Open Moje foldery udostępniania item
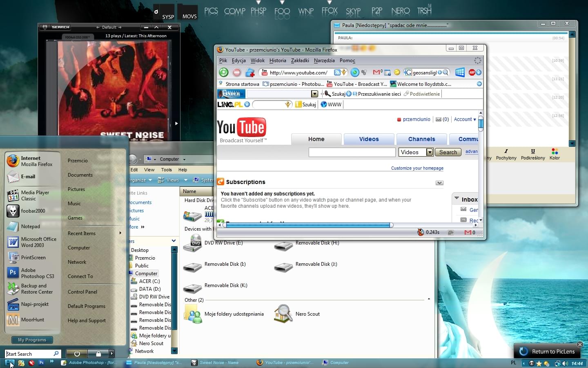The width and height of the screenshot is (588, 368). (223, 314)
